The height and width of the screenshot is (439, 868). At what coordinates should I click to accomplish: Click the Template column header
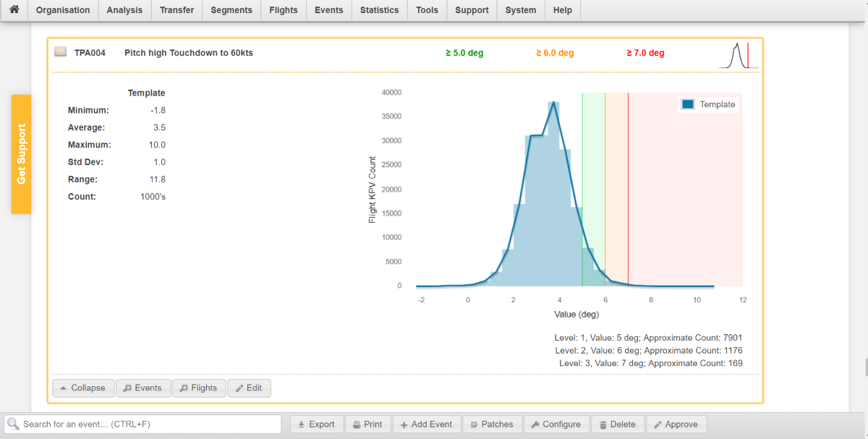click(x=147, y=93)
